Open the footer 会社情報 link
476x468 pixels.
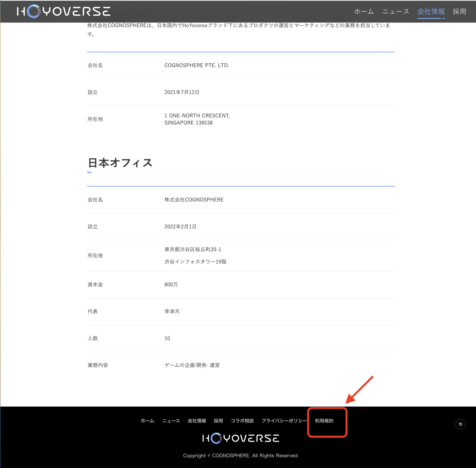click(197, 421)
